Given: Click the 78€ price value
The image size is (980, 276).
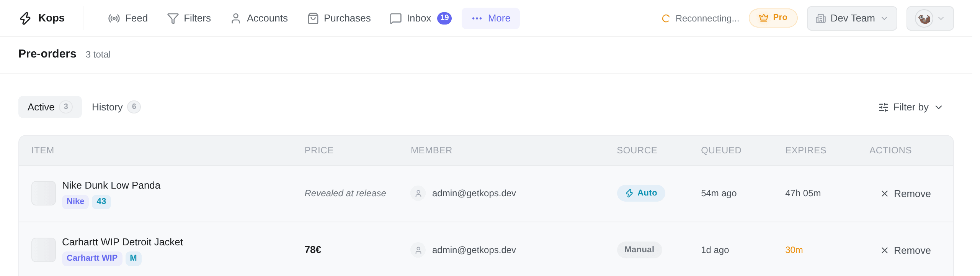Looking at the screenshot, I should [313, 250].
